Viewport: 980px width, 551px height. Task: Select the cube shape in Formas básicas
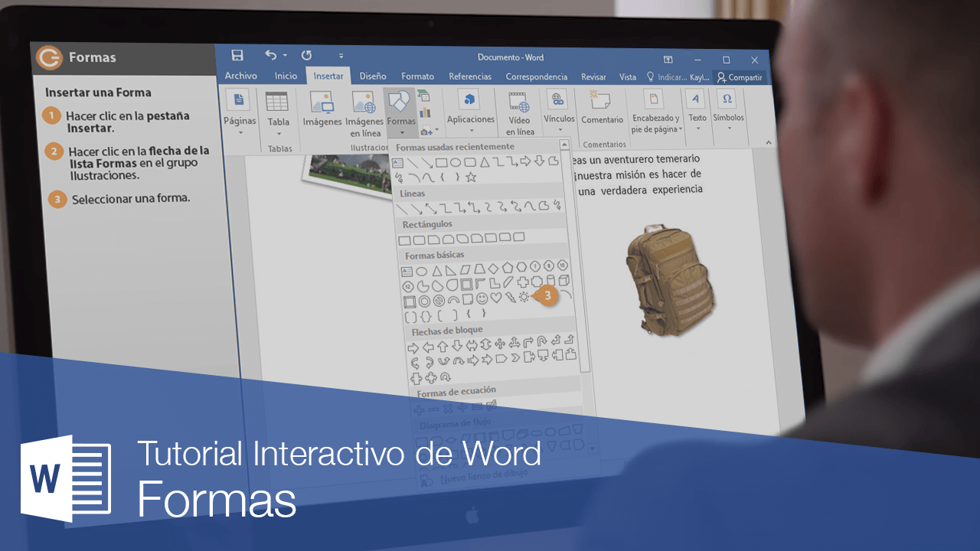click(x=563, y=281)
